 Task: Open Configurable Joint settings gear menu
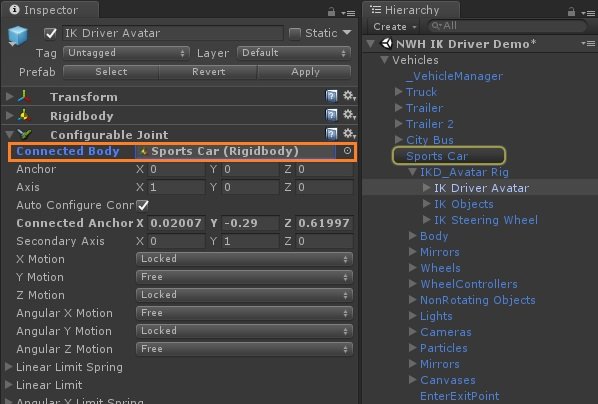[349, 133]
